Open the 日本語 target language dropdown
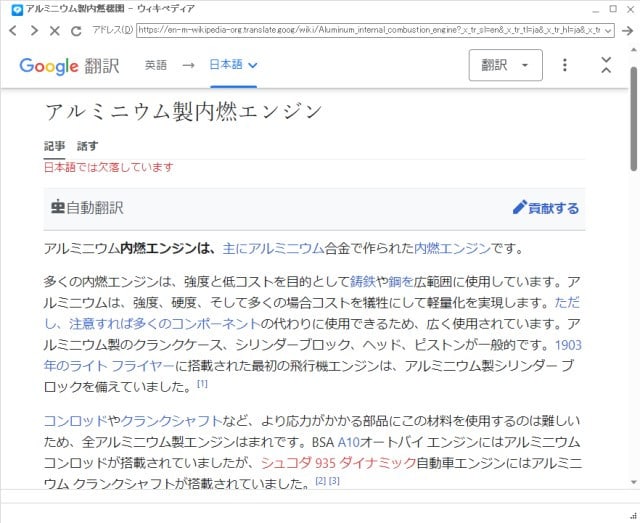The width and height of the screenshot is (640, 523). 233,65
